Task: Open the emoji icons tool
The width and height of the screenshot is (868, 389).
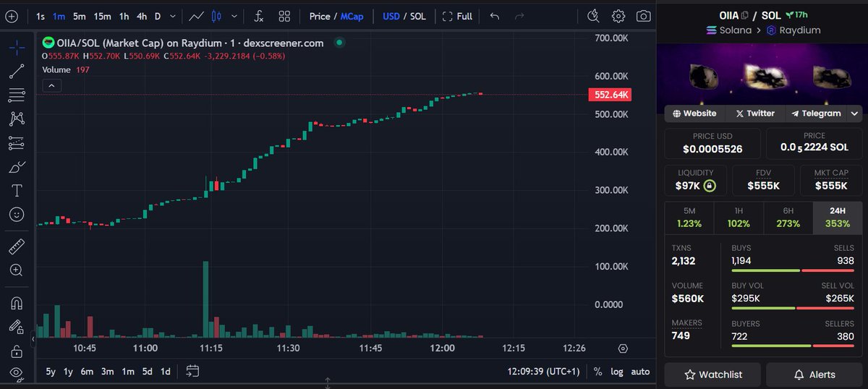Action: click(17, 215)
